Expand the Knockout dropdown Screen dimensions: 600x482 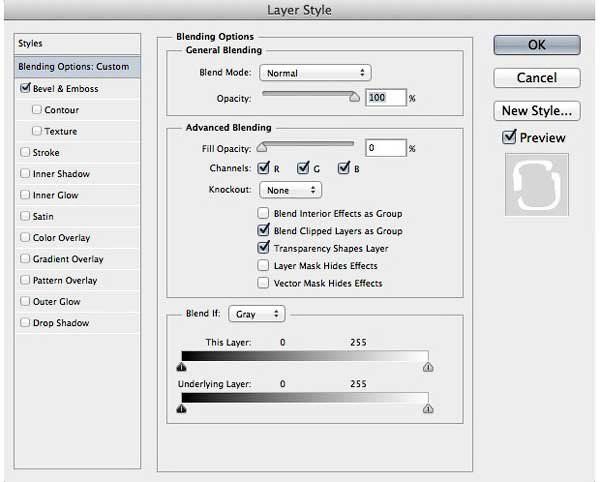pyautogui.click(x=290, y=190)
